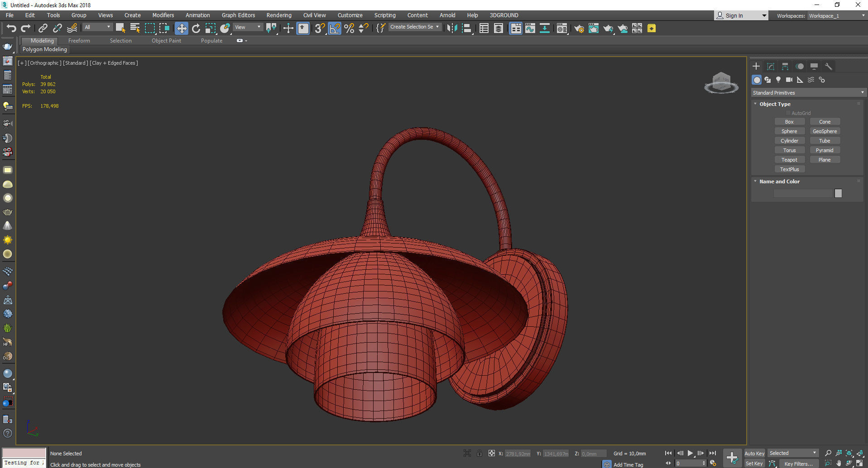Select the Space Warps category icon
The height and width of the screenshot is (468, 868).
pos(811,80)
